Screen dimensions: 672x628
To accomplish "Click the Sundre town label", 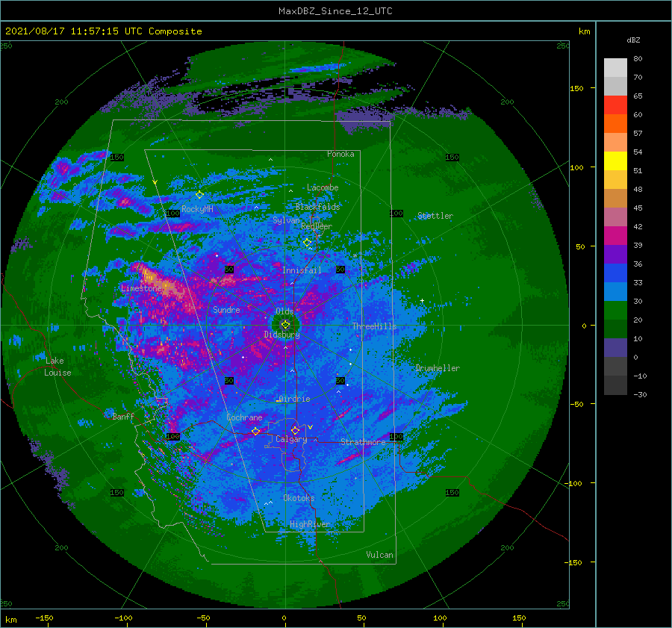I will coord(226,310).
